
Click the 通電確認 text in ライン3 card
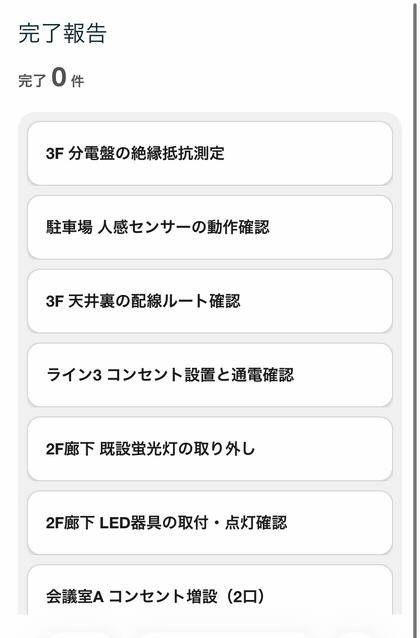click(262, 375)
